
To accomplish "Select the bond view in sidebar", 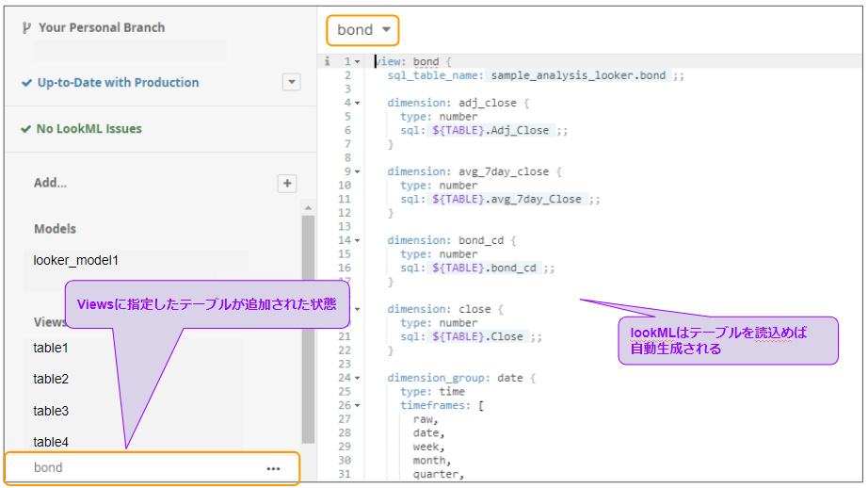I will pyautogui.click(x=153, y=468).
